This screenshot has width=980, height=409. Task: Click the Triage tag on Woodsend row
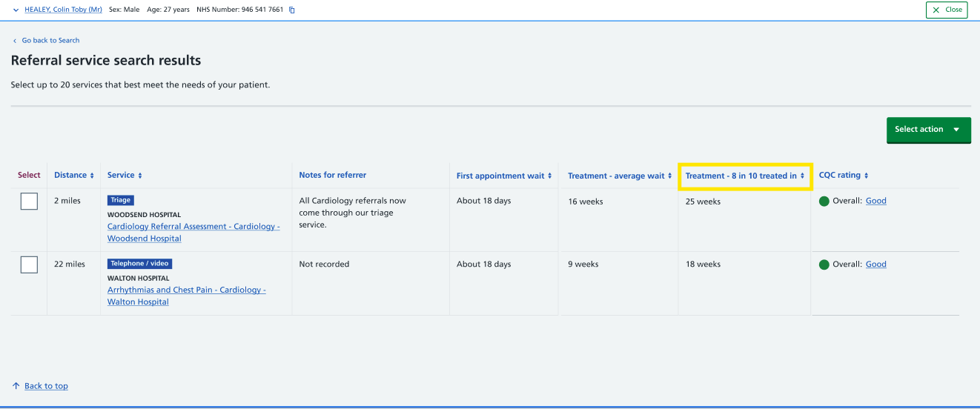121,200
